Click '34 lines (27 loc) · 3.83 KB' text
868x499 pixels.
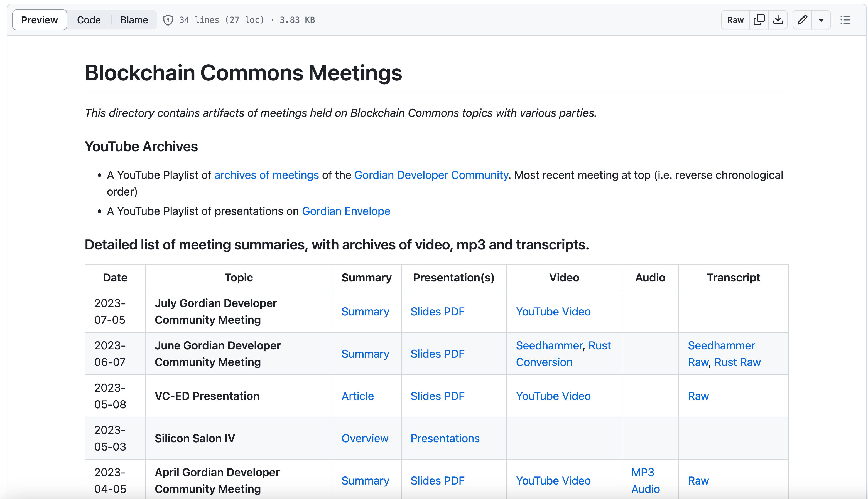tap(247, 20)
